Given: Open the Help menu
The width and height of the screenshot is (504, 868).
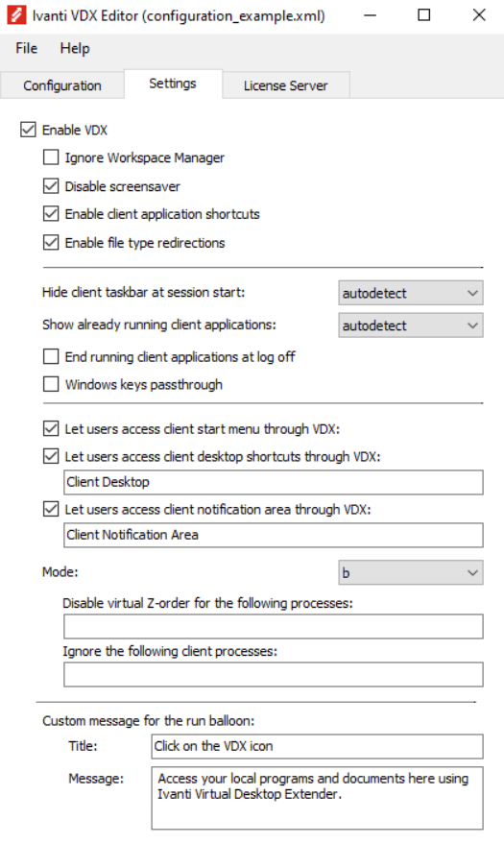Looking at the screenshot, I should [x=75, y=48].
